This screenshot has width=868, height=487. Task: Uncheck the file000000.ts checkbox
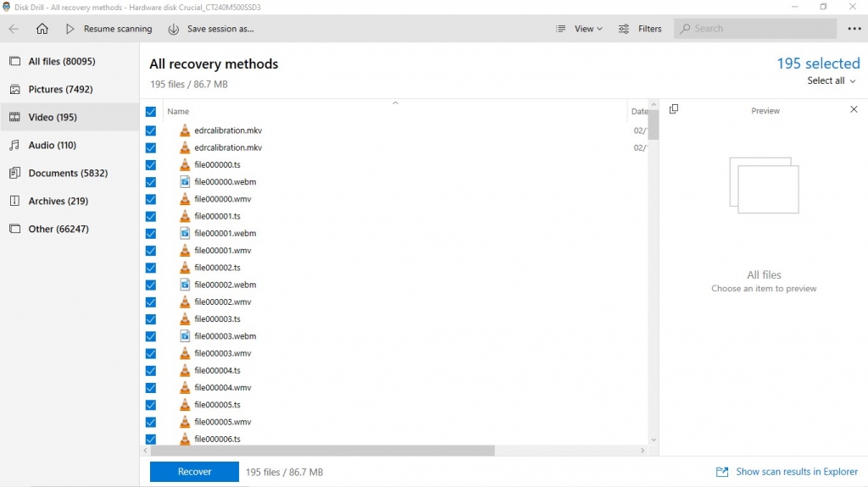[x=151, y=165]
